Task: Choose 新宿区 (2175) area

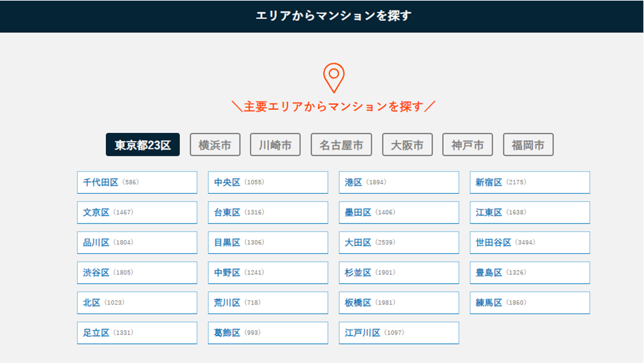Action: coord(530,182)
